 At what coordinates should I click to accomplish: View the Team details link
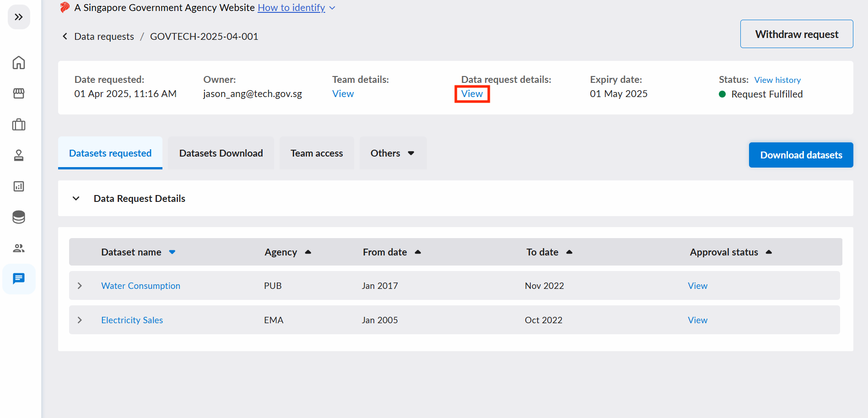coord(343,94)
